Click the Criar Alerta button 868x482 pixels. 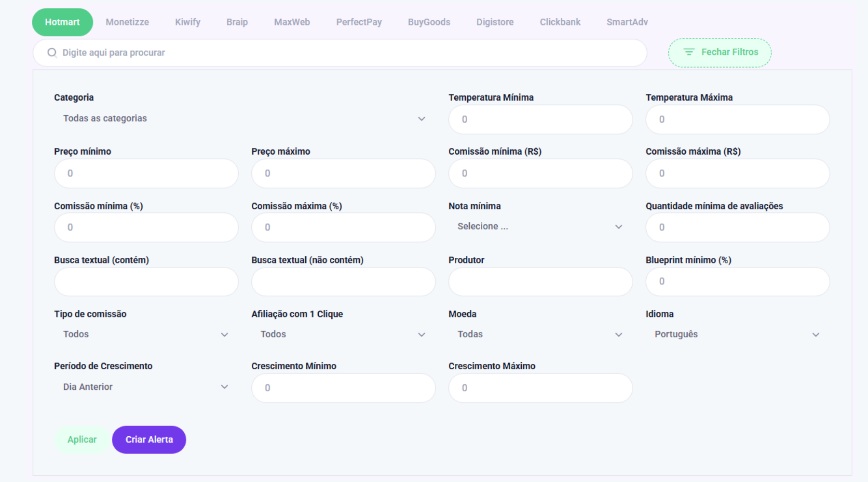pos(149,440)
